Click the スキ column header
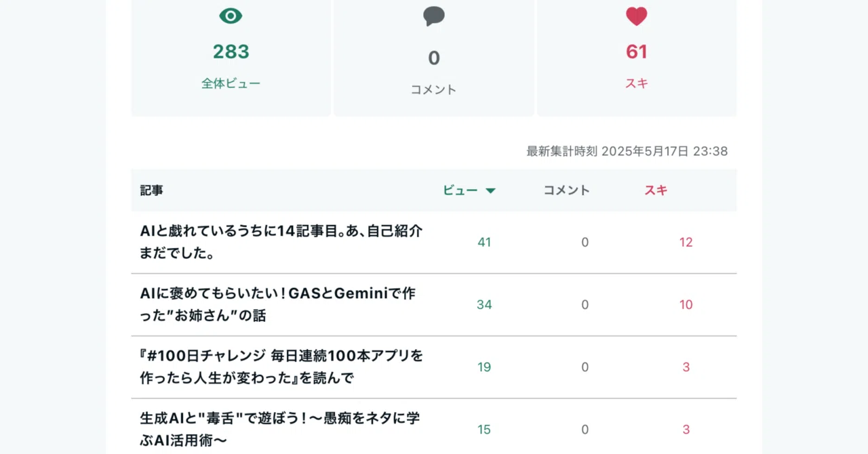This screenshot has width=868, height=454. point(656,190)
